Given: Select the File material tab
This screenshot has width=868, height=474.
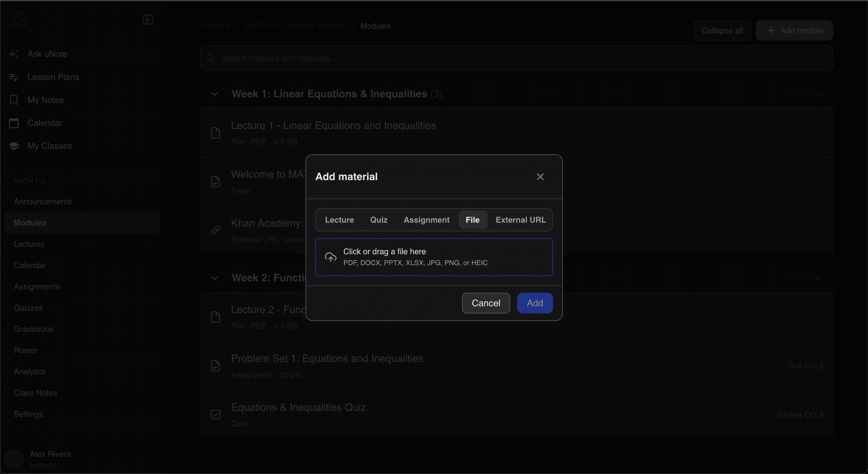Looking at the screenshot, I should point(473,220).
